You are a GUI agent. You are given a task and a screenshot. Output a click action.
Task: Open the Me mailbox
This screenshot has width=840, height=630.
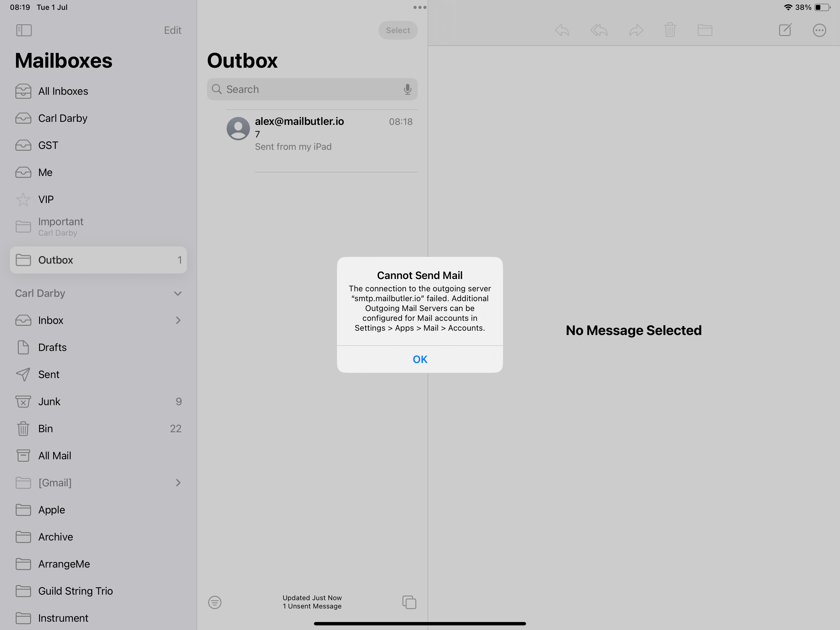[98, 172]
